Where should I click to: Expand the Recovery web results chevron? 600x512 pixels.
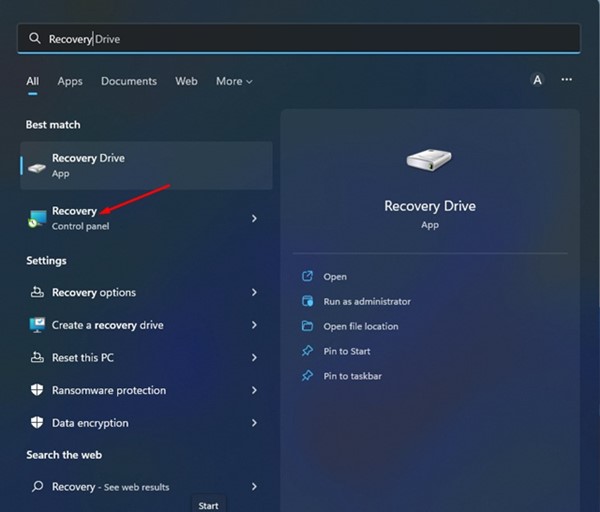254,487
